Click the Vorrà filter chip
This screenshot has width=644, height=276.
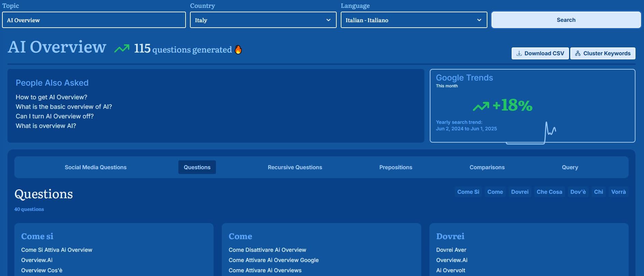click(x=618, y=192)
